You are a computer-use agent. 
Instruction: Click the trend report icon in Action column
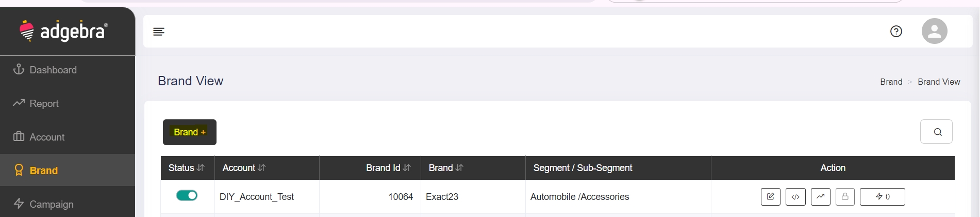[x=820, y=197]
